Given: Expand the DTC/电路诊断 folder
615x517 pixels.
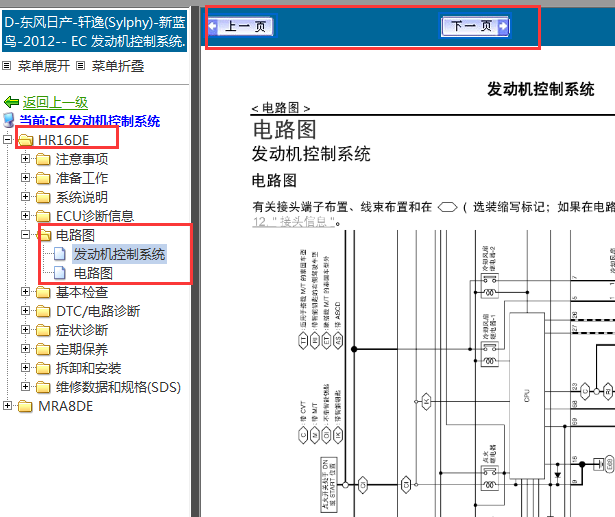Looking at the screenshot, I should pyautogui.click(x=25, y=311).
